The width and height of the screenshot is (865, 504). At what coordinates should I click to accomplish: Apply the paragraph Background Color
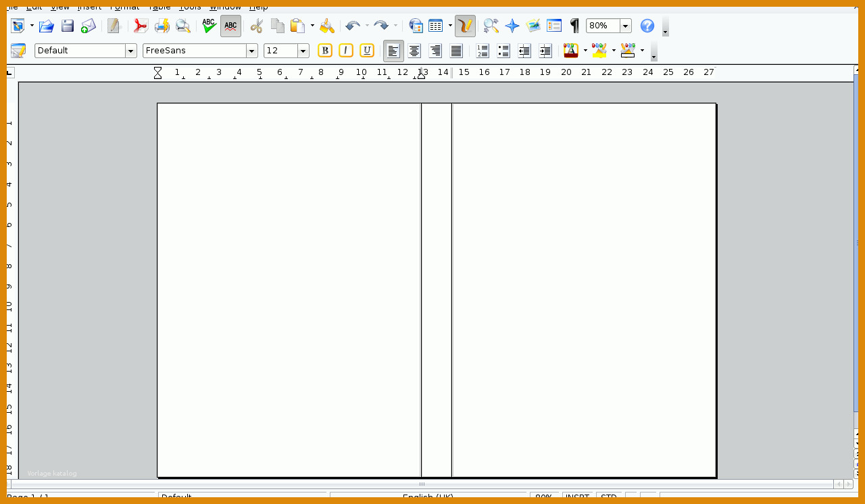coord(628,51)
